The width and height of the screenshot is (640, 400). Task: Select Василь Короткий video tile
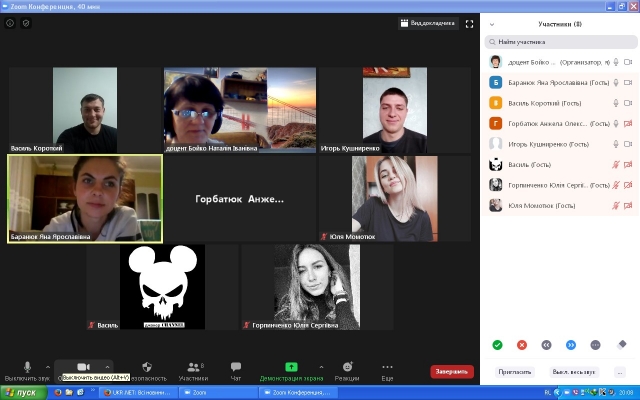85,110
